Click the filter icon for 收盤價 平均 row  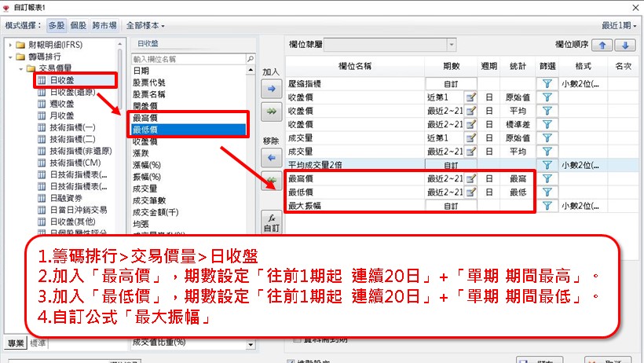pos(547,111)
